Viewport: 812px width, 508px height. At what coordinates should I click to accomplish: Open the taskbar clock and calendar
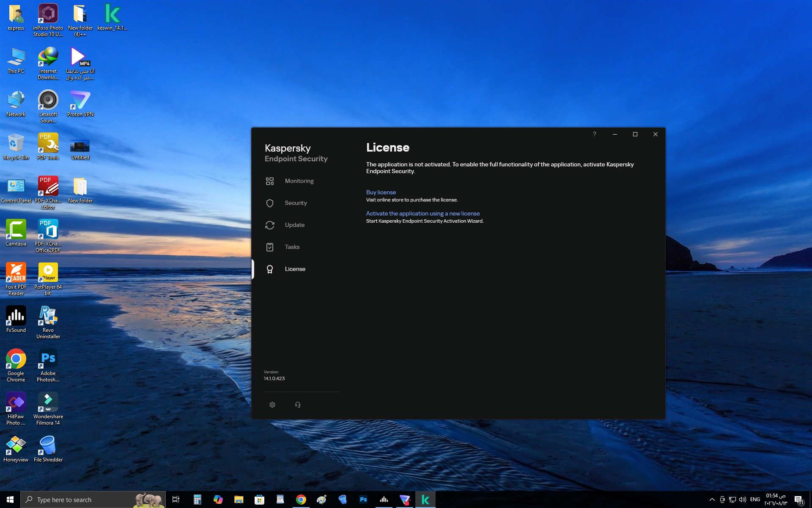point(776,500)
